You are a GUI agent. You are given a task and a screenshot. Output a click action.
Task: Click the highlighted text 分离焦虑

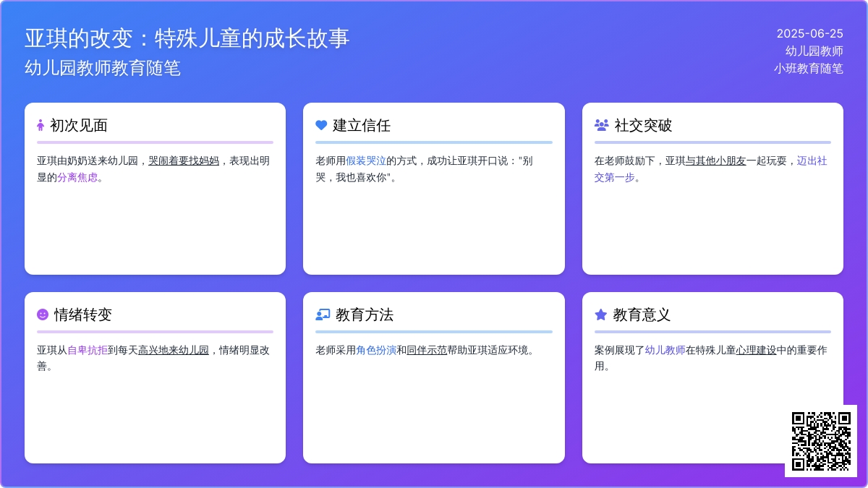click(x=77, y=177)
